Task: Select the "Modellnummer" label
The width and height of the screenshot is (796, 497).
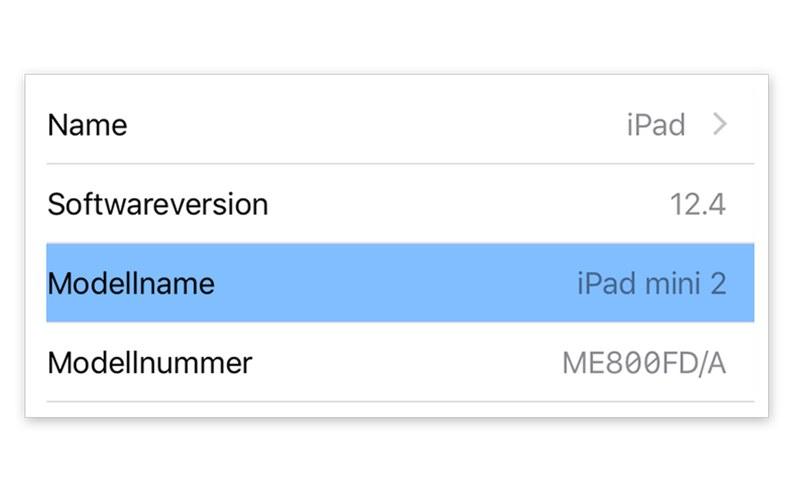Action: coord(150,362)
